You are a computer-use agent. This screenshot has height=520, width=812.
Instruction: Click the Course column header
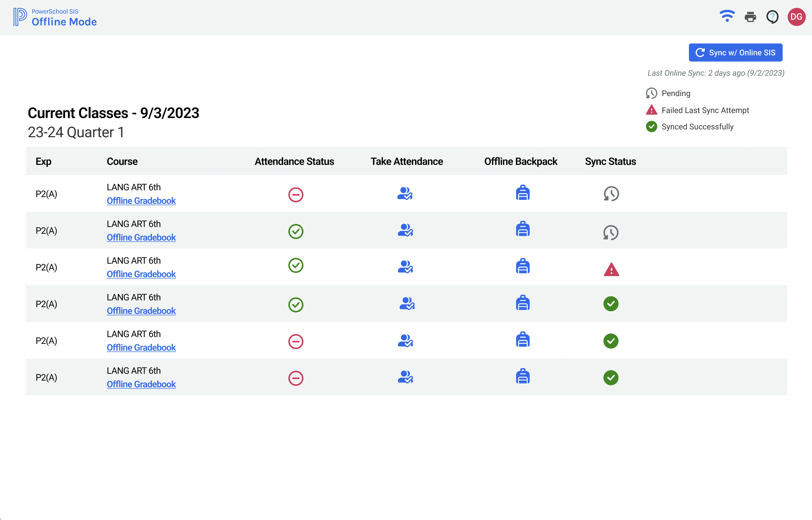click(122, 161)
